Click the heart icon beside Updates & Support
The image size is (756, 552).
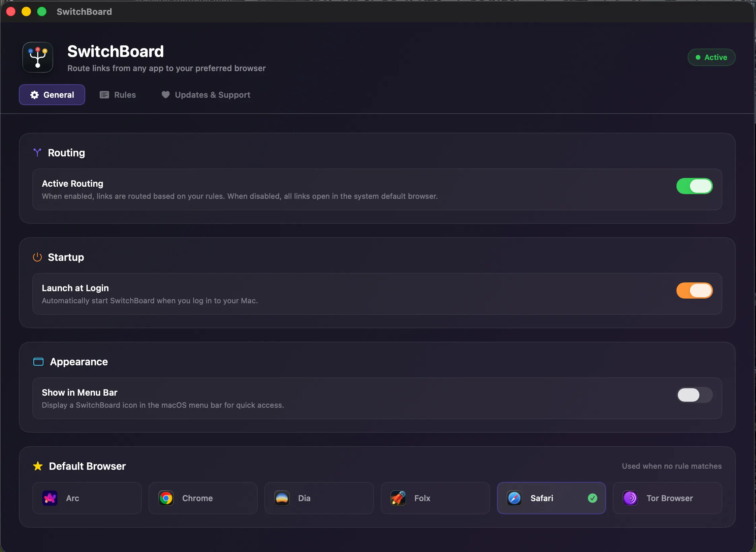(x=165, y=95)
